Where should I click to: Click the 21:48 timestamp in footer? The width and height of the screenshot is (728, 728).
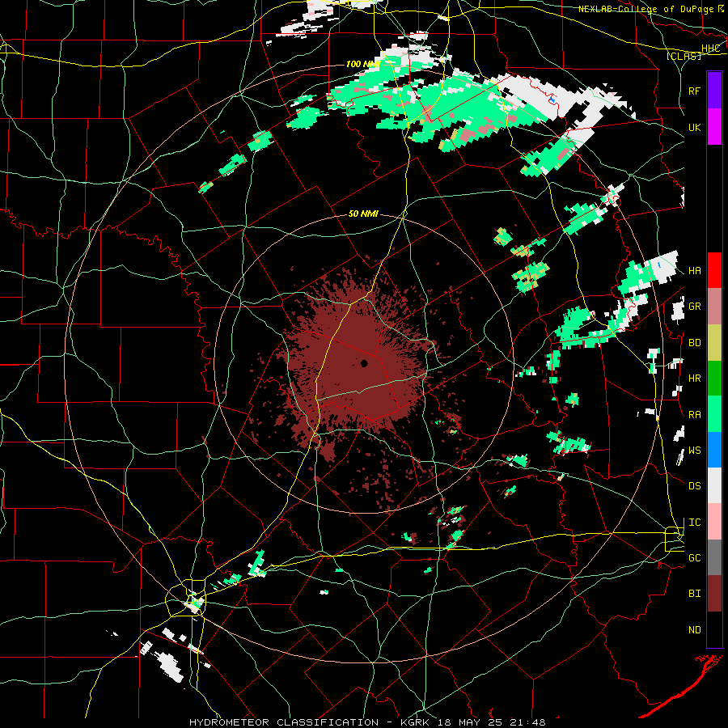click(529, 722)
